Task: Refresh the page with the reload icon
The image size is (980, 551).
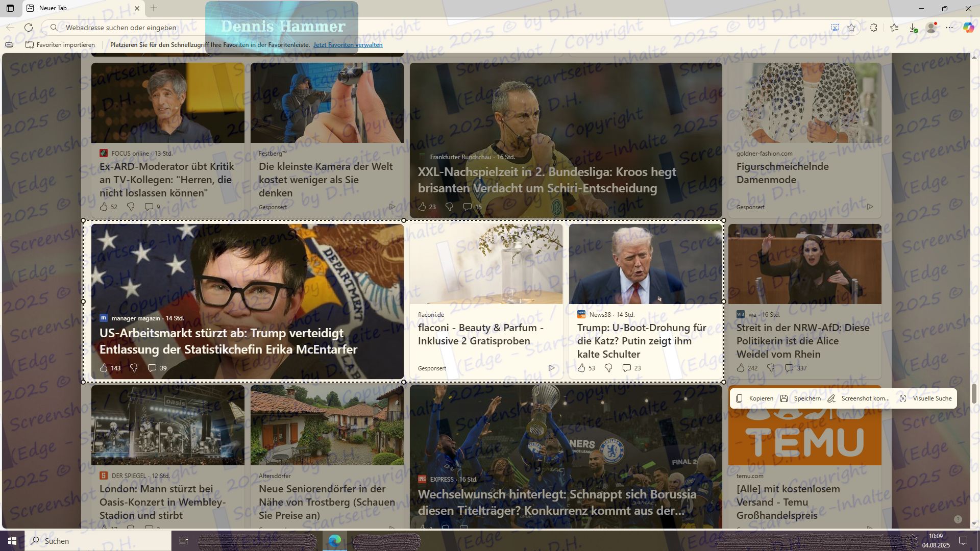Action: 29,28
